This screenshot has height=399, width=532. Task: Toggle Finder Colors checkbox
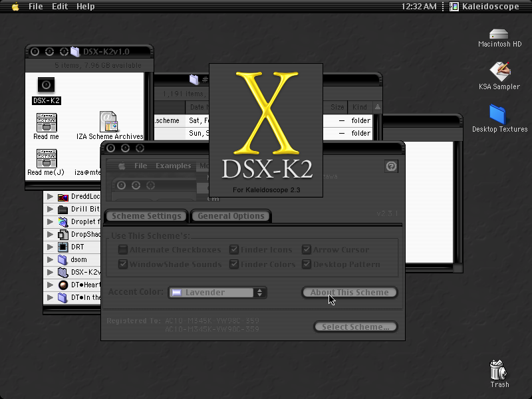click(234, 264)
